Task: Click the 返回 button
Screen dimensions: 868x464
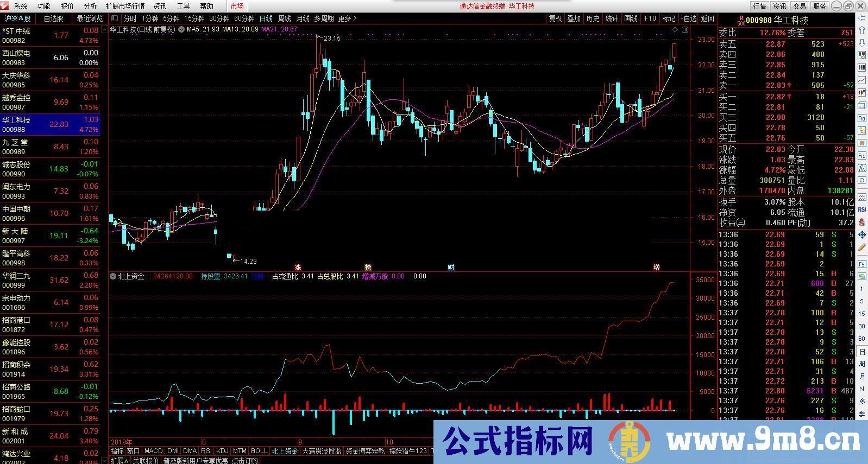Action: click(x=708, y=18)
